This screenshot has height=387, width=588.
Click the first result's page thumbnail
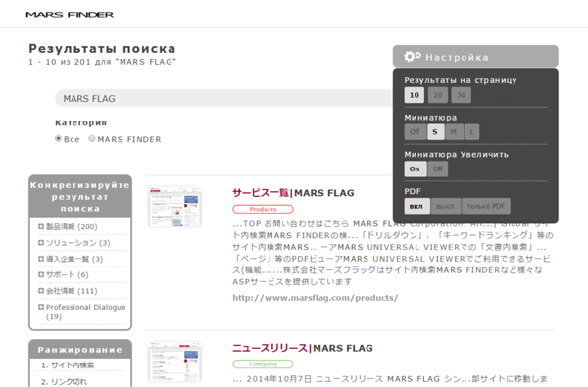(174, 207)
